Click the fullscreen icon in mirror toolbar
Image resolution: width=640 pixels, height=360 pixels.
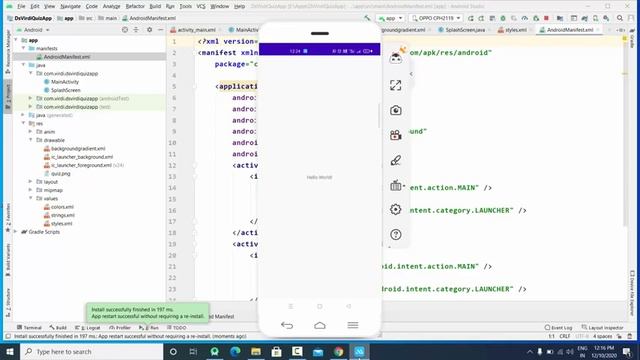[x=396, y=85]
